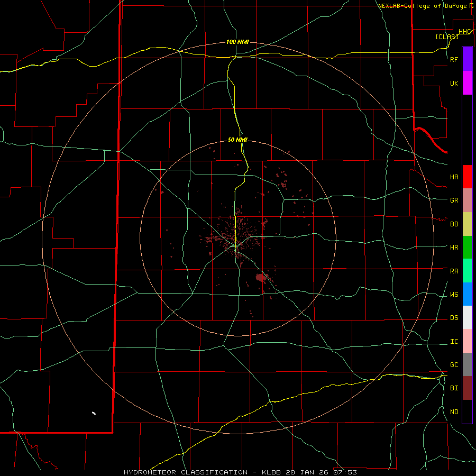Click the "[CLAS]" units label
Viewport: 476px width, 476px height.
click(x=447, y=36)
